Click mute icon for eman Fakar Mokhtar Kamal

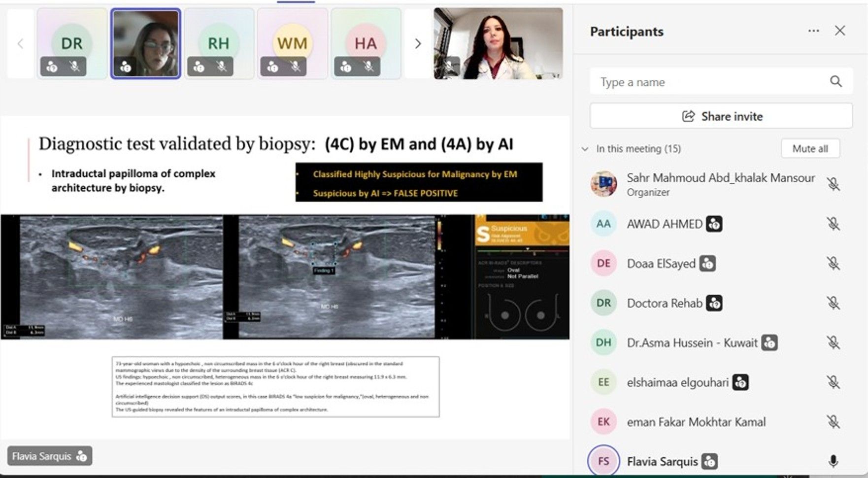833,422
